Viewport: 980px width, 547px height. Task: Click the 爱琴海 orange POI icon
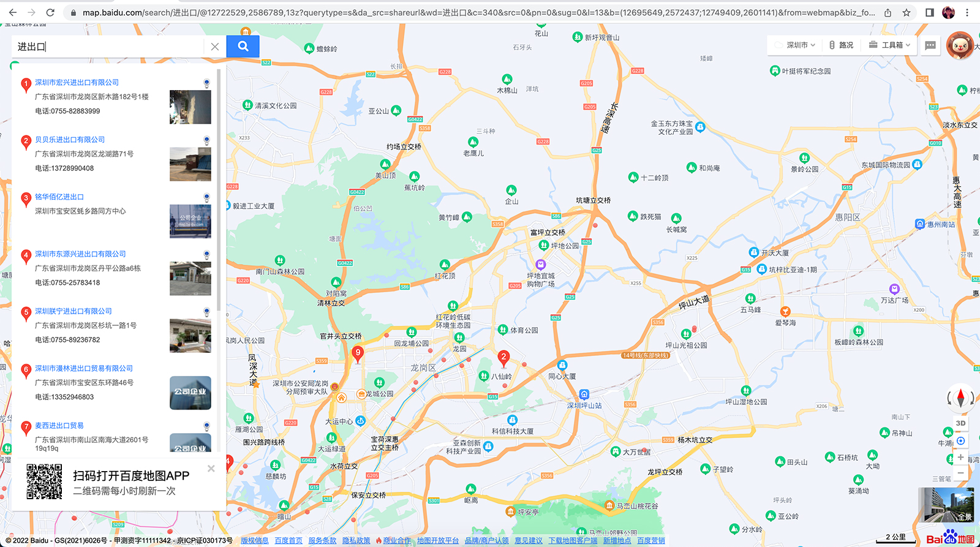(x=785, y=312)
